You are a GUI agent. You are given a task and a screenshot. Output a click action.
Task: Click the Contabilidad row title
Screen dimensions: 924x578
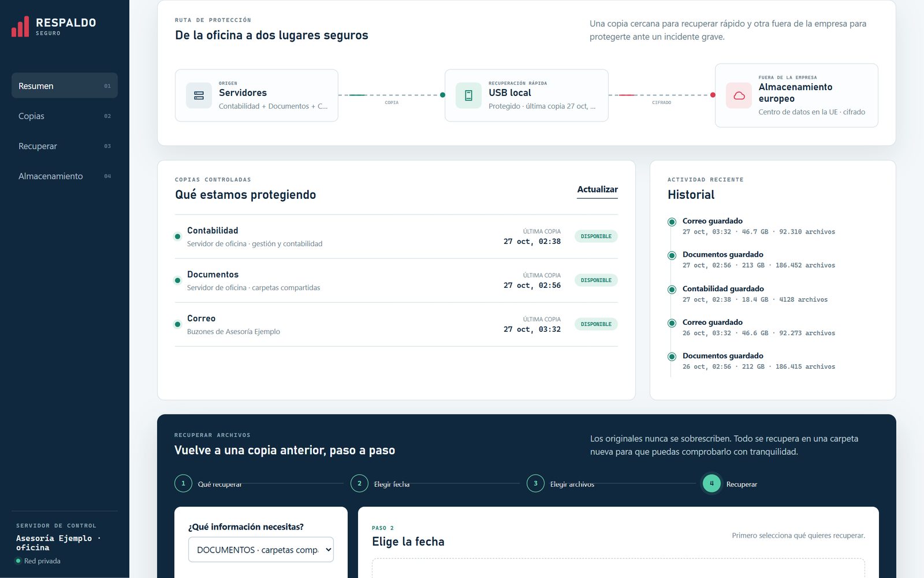tap(213, 231)
